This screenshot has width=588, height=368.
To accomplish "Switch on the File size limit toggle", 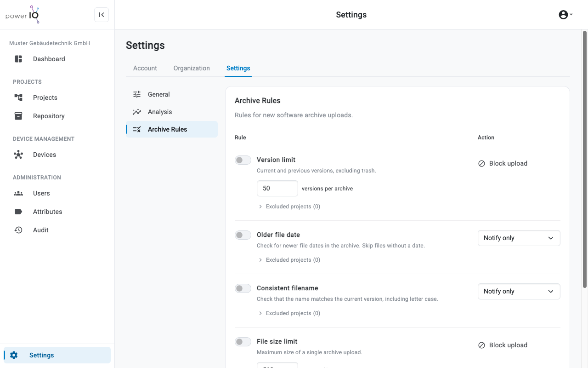I will pos(243,342).
